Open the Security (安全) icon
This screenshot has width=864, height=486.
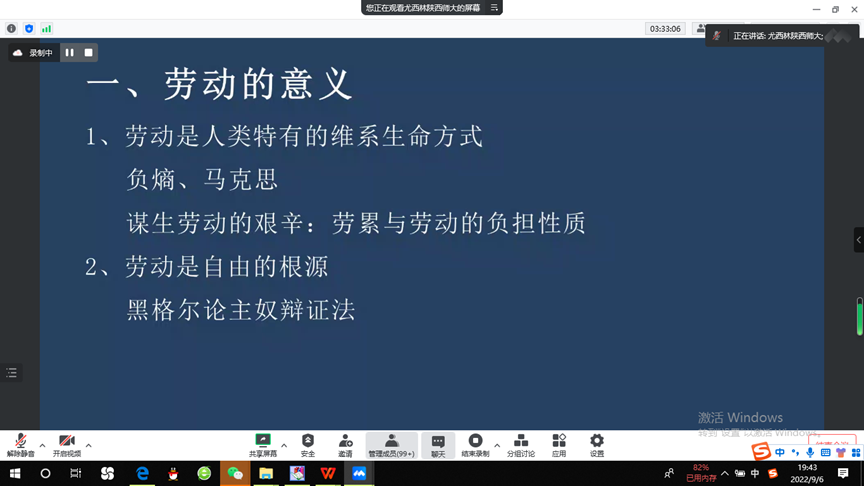308,445
